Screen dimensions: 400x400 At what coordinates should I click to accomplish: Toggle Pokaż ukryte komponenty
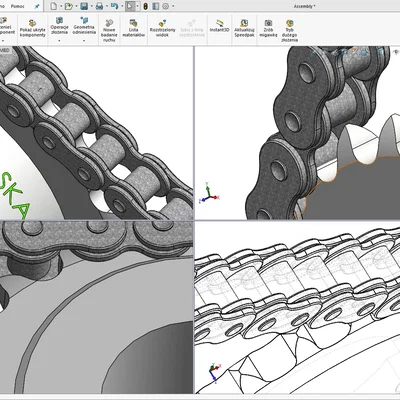32,29
